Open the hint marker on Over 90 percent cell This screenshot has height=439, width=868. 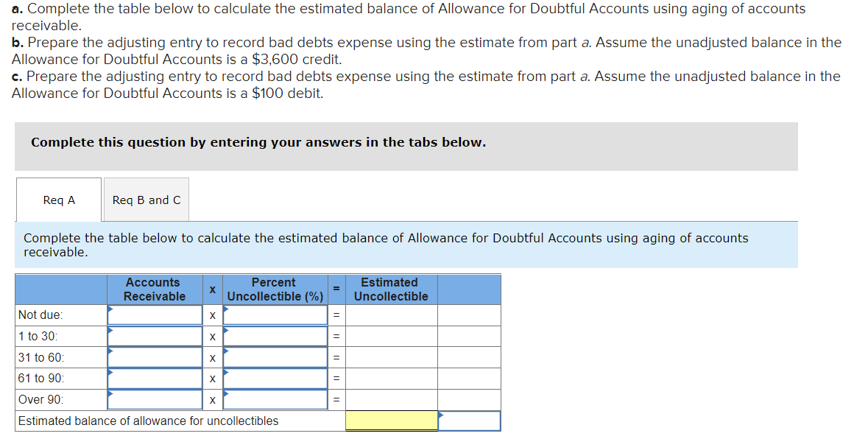227,393
